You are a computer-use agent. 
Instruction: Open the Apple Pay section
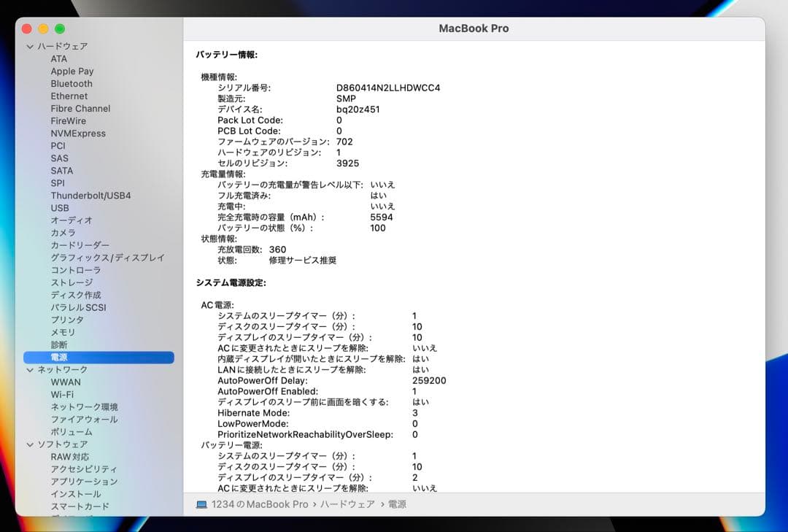coord(72,71)
